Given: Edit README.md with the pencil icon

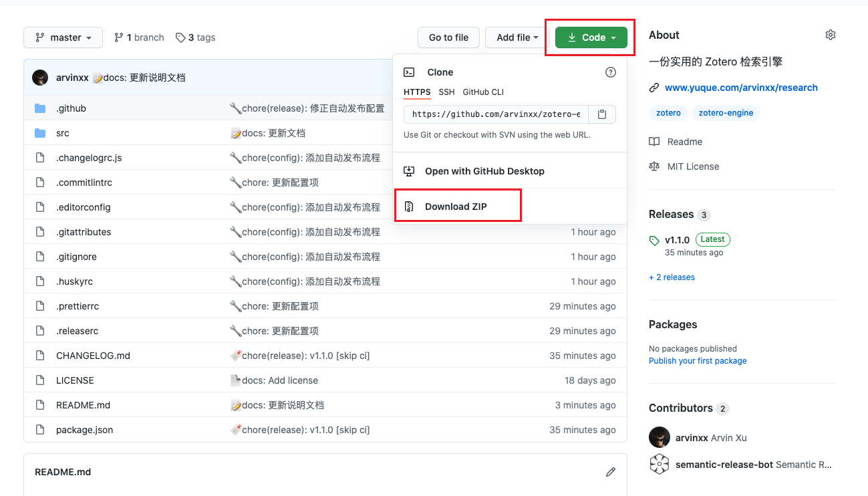Looking at the screenshot, I should coord(611,472).
